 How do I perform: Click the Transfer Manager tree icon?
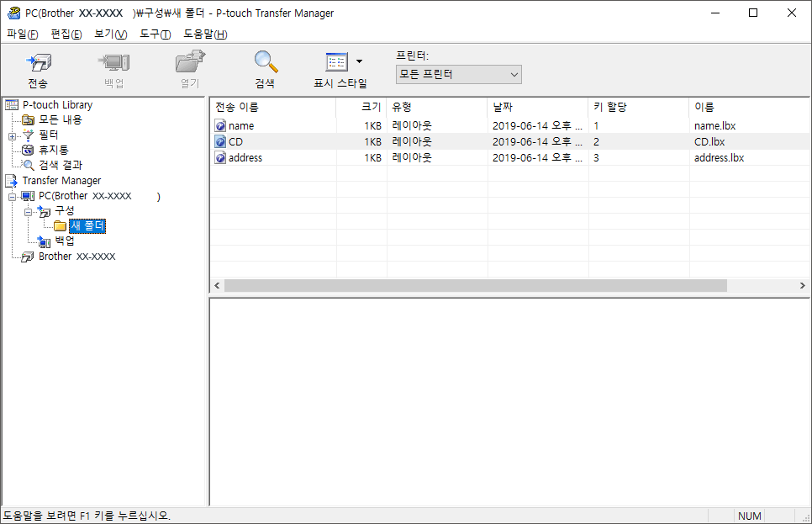[12, 180]
